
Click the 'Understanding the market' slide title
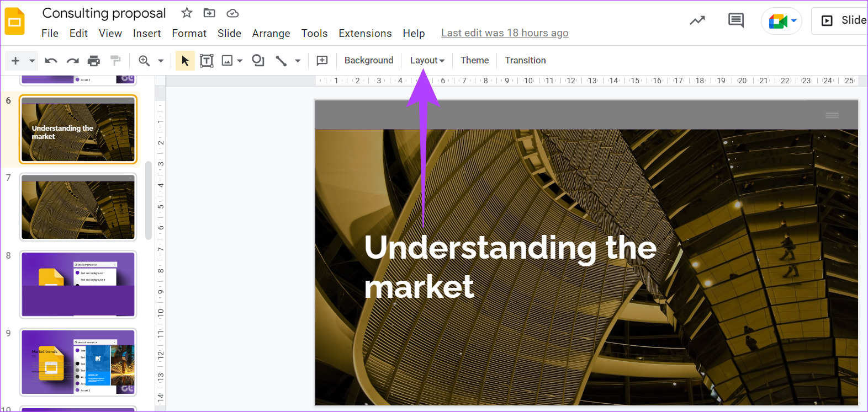click(510, 267)
